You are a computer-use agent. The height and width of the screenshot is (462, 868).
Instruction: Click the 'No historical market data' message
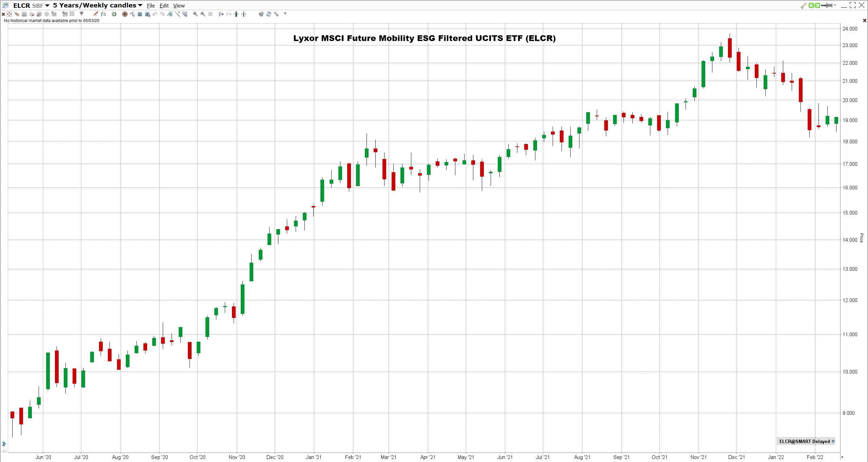52,21
